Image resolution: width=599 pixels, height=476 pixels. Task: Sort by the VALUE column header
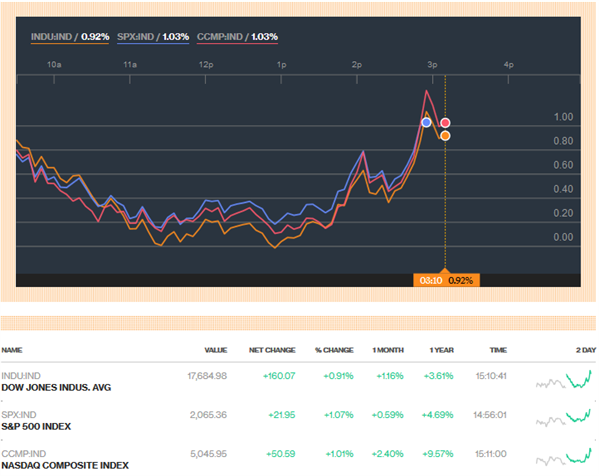[216, 350]
